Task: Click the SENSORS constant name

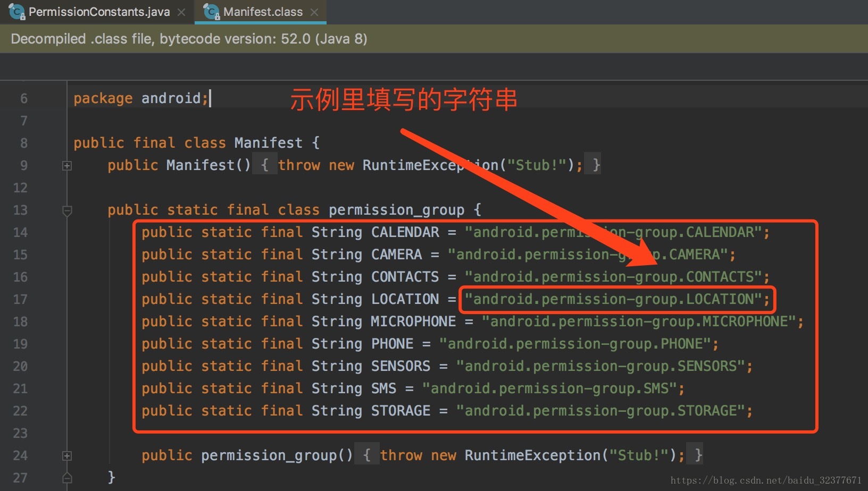Action: (x=400, y=366)
